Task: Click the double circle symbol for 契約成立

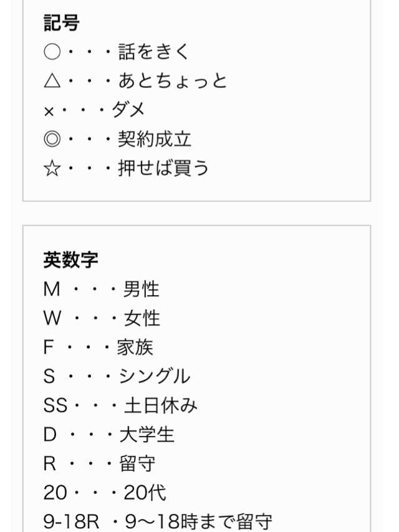Action: click(x=52, y=139)
